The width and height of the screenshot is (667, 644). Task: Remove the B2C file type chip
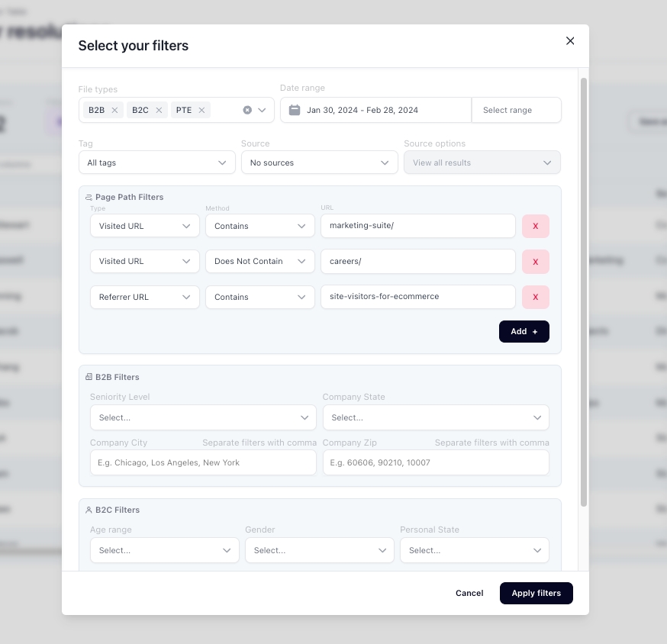[x=159, y=110]
